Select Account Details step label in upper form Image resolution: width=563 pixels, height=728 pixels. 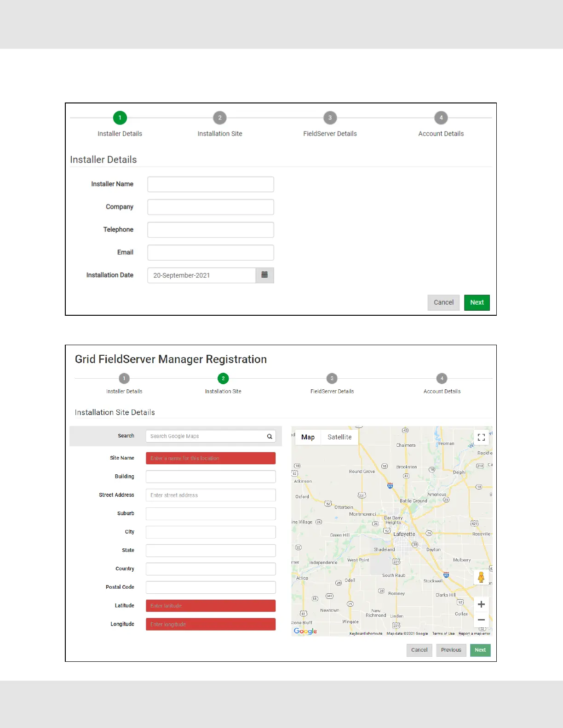click(x=441, y=134)
